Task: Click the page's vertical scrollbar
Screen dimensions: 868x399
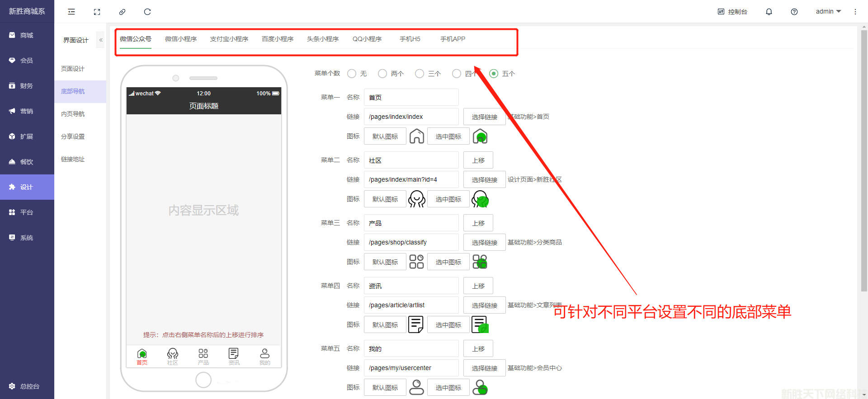Action: [864, 158]
